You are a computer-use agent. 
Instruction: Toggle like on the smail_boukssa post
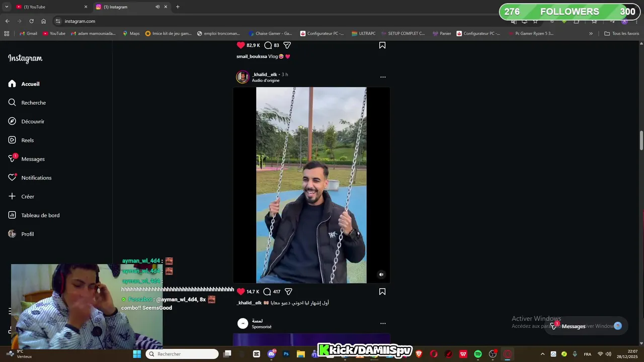coord(240,45)
